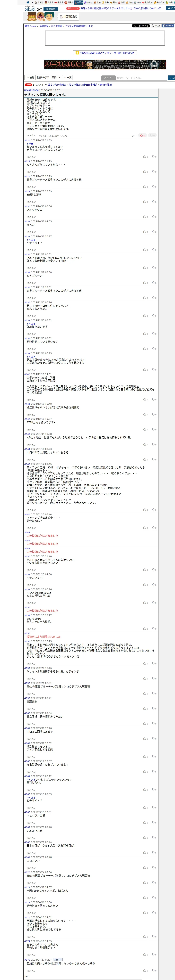
Task: Thumbs down post #171
Action: (x=154, y=898)
